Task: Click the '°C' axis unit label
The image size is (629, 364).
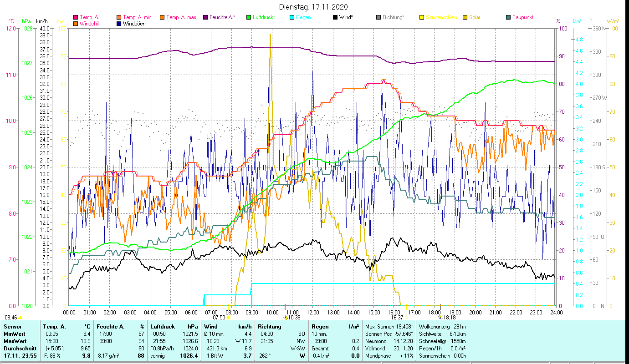Action: (11, 21)
